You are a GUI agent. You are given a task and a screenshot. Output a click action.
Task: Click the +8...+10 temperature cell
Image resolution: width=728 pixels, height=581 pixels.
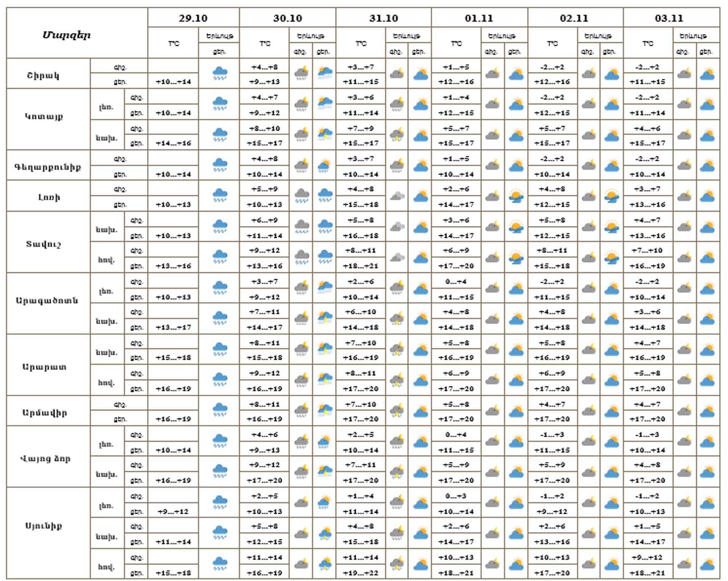tap(264, 128)
